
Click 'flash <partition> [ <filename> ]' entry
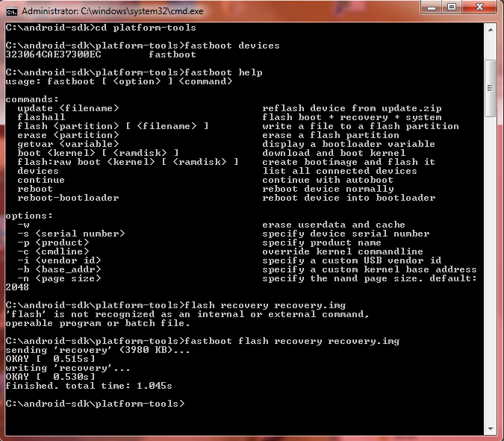[x=113, y=126]
